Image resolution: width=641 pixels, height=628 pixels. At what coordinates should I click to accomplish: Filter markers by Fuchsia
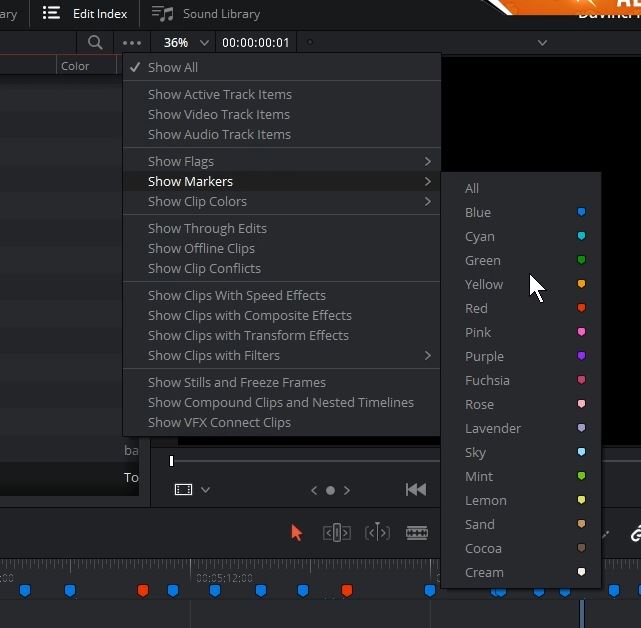[x=521, y=381]
